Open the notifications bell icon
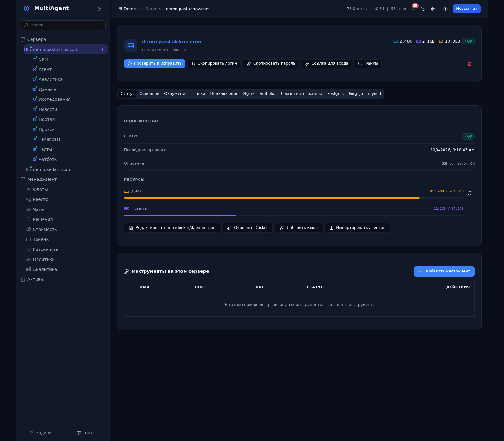The height and width of the screenshot is (441, 504). pos(414,9)
